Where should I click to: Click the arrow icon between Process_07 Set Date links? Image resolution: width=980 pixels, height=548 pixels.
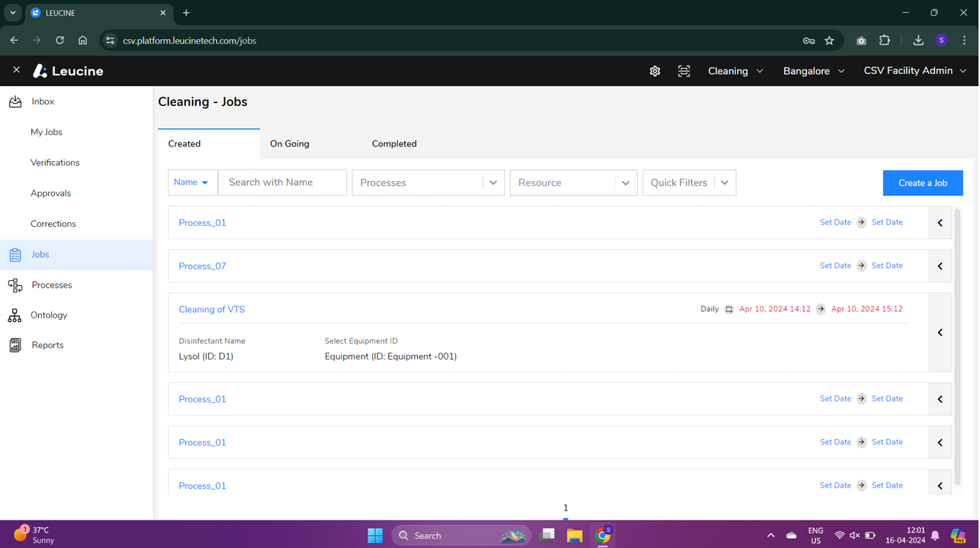coord(861,266)
